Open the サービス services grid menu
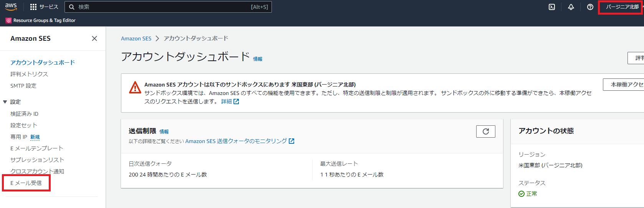Image resolution: width=644 pixels, height=208 pixels. (x=44, y=7)
